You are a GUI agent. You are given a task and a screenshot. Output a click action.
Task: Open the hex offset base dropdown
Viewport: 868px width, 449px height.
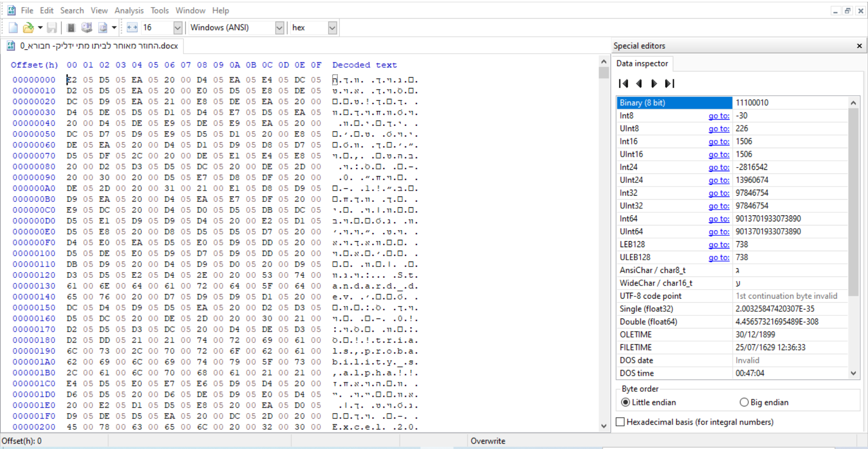(332, 28)
